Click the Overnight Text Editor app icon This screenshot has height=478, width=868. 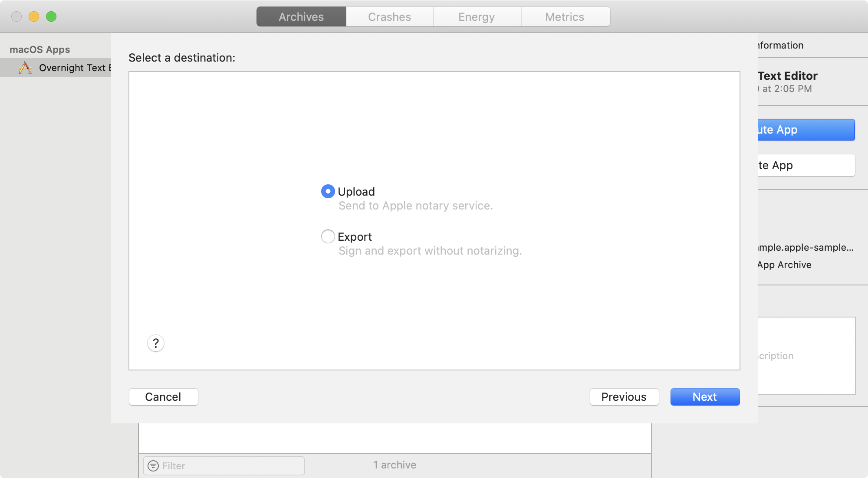pos(25,68)
